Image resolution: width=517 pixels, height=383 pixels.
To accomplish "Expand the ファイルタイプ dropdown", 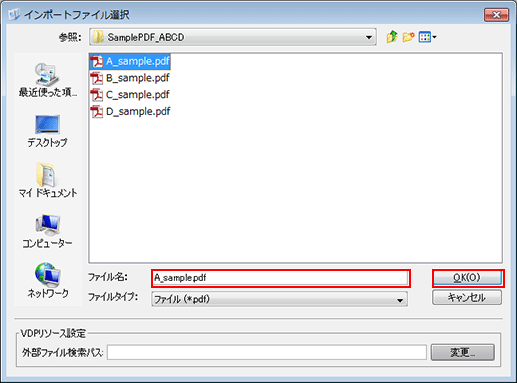I will (x=400, y=300).
